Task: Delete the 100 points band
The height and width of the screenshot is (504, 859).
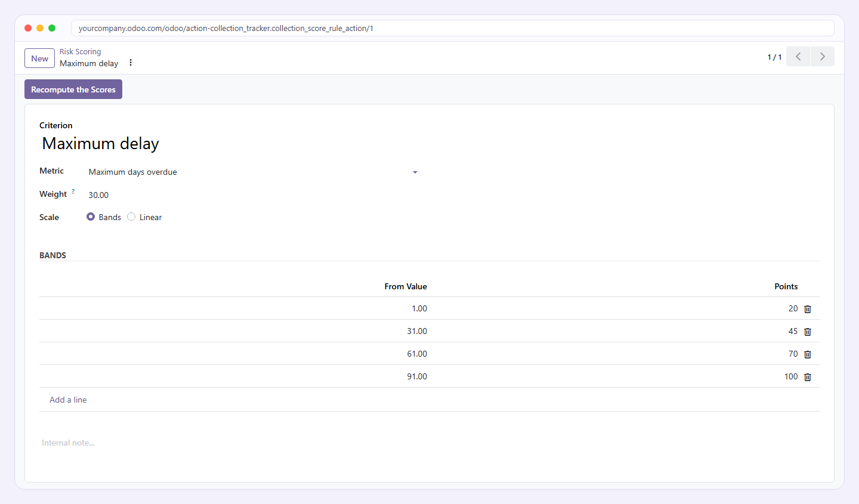Action: (808, 377)
